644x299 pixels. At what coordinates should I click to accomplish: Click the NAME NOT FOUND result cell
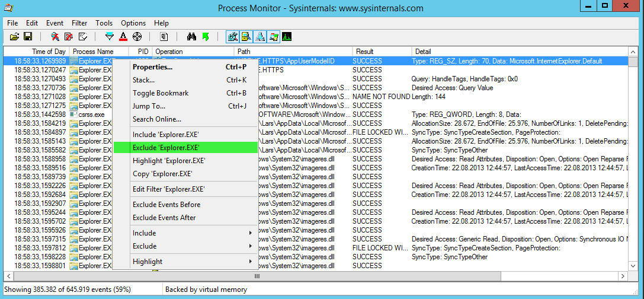381,97
